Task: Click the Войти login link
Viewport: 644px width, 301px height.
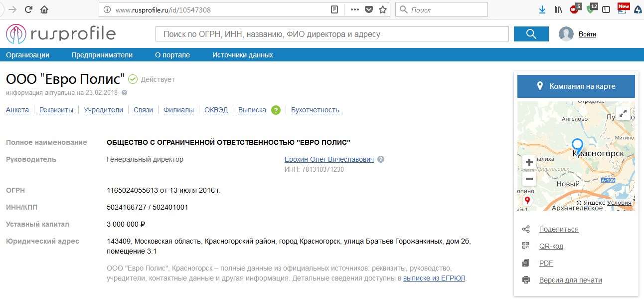Action: pos(587,34)
